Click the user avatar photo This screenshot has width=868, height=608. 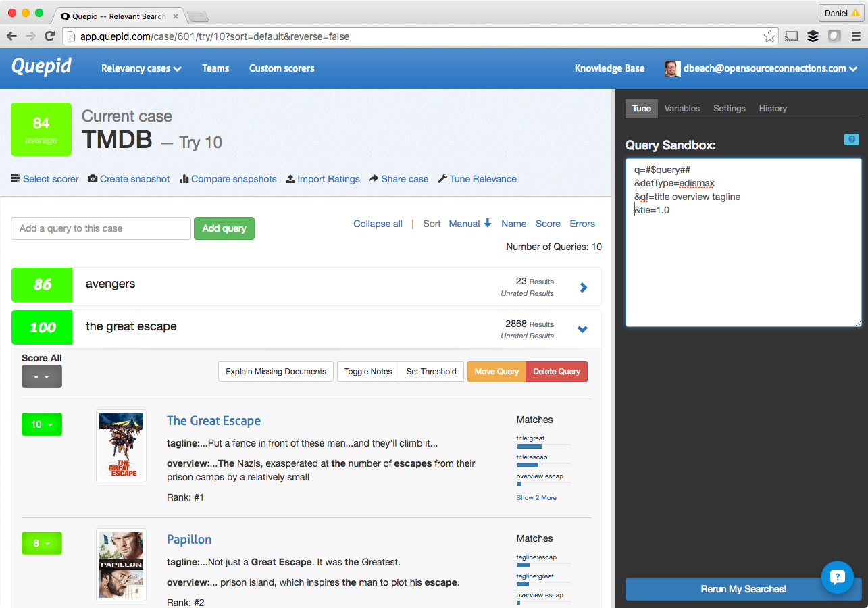[x=672, y=68]
